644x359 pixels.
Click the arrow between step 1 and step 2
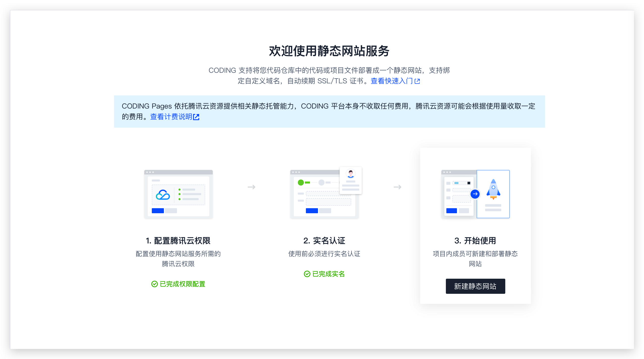pos(251,187)
